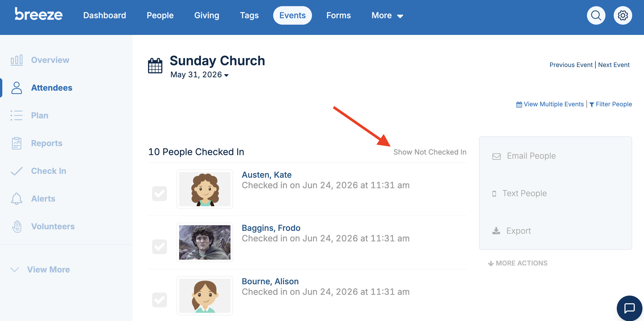Open the More dropdown in the navbar
Image resolution: width=644 pixels, height=321 pixels.
pyautogui.click(x=387, y=15)
